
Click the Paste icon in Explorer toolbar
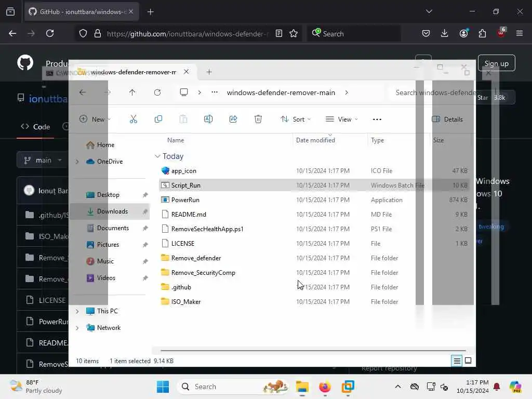pos(183,119)
